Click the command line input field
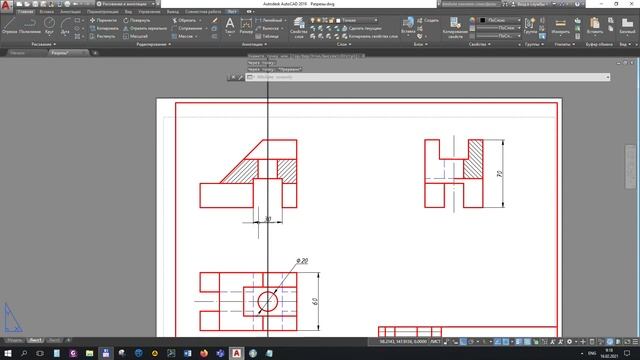This screenshot has height=360, width=640. click(427, 77)
